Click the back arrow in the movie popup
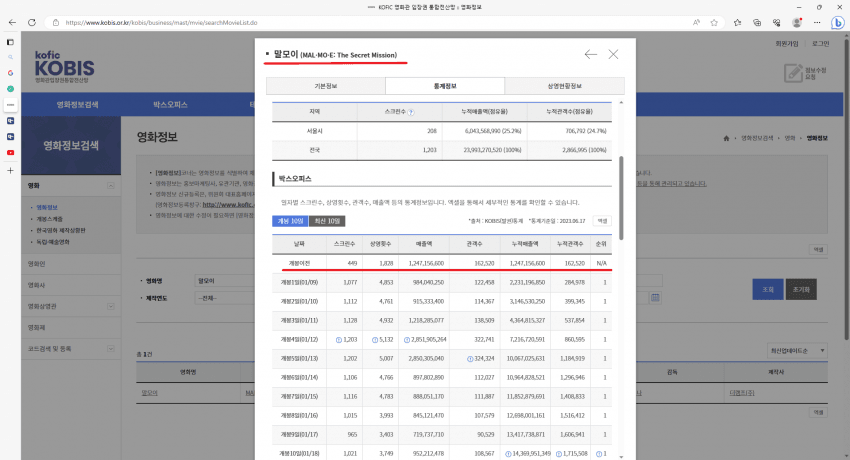The image size is (850, 460). 590,54
